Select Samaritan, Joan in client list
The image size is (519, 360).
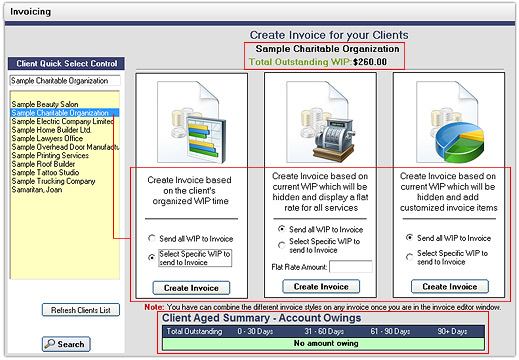click(x=65, y=190)
